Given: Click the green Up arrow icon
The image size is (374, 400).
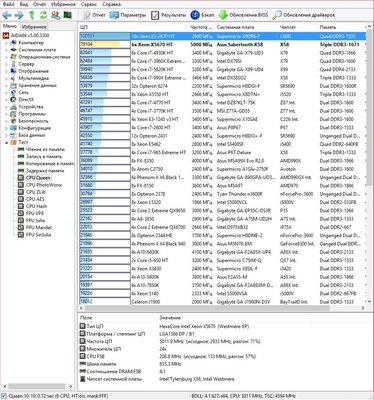Looking at the screenshot, I should coord(32,15).
